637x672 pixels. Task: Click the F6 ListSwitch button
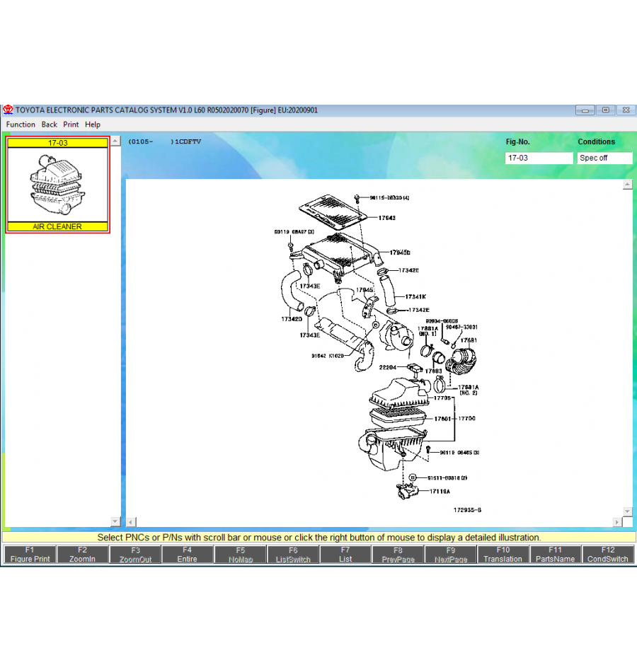293,555
